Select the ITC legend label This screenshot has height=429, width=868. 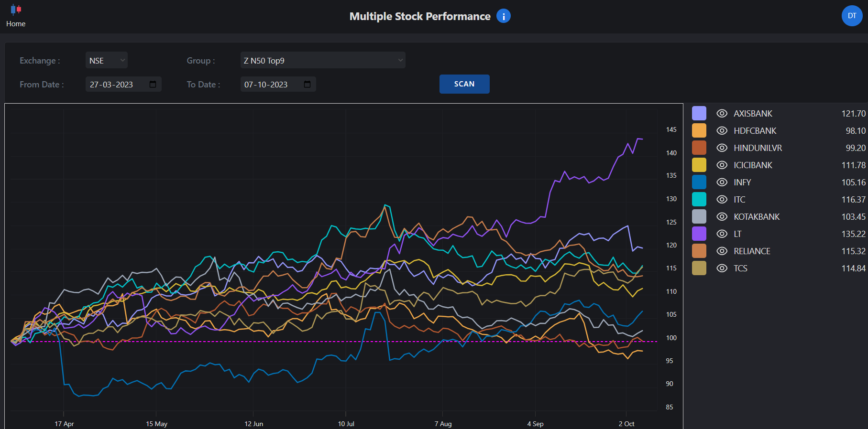739,200
